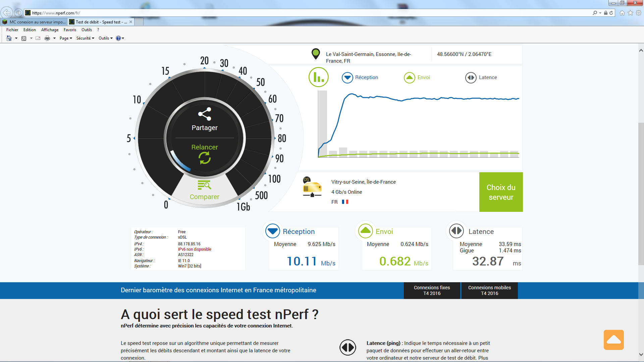Open a new blank tab
Viewport: 644px width, 362px height.
point(139,22)
